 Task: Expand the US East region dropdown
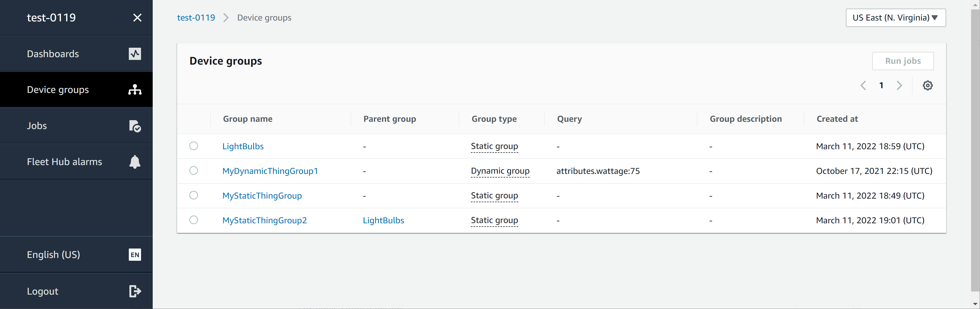893,17
